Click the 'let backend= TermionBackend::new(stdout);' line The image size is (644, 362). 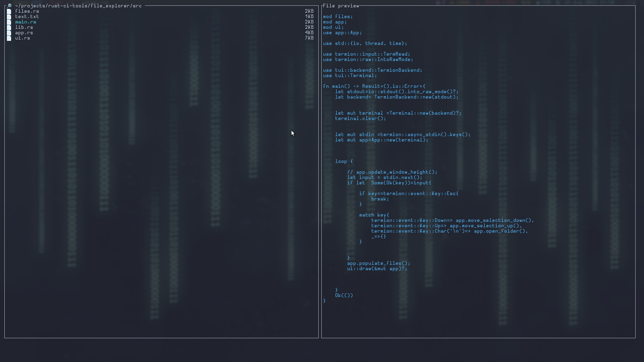click(396, 97)
